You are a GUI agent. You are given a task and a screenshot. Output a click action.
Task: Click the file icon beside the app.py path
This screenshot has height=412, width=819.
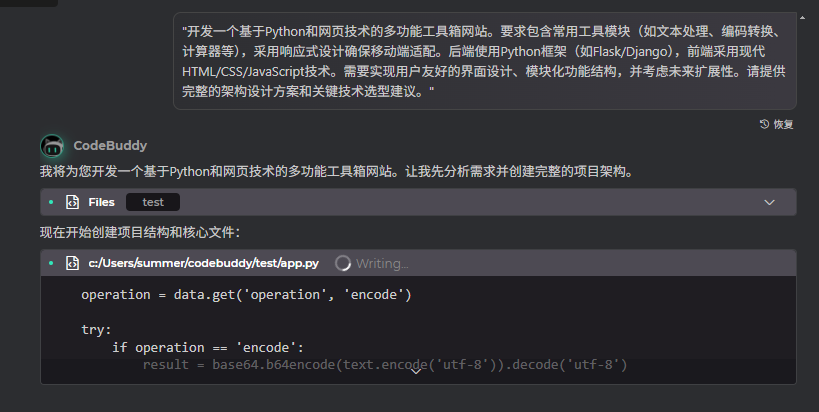point(72,263)
